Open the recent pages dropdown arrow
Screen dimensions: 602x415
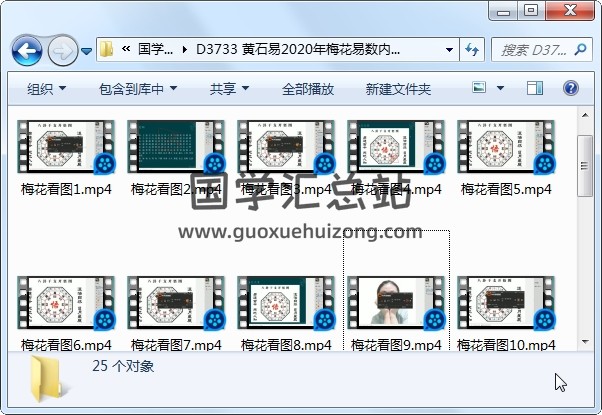tap(87, 51)
